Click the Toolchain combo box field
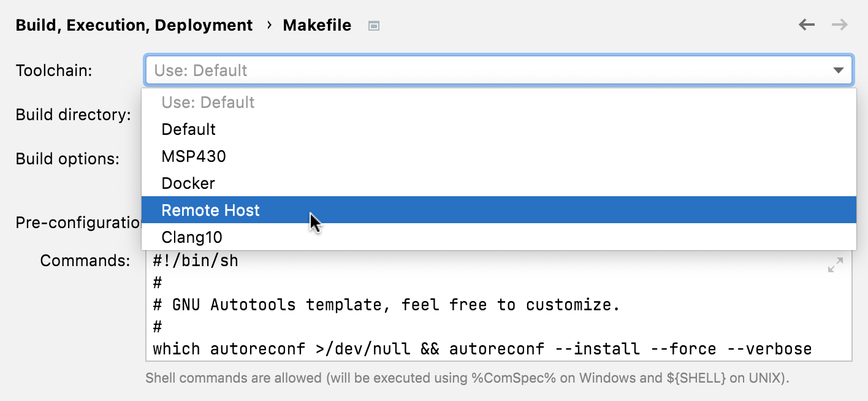 click(x=429, y=70)
